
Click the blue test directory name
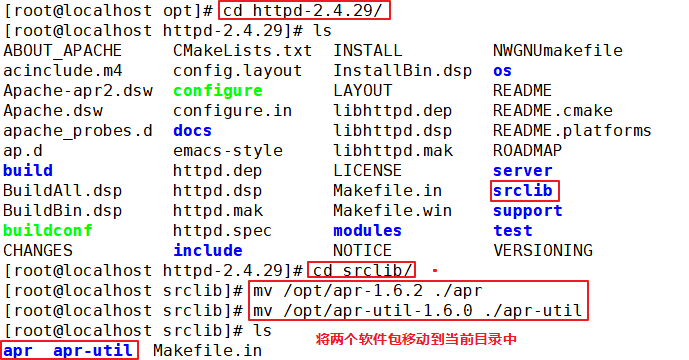(x=512, y=231)
